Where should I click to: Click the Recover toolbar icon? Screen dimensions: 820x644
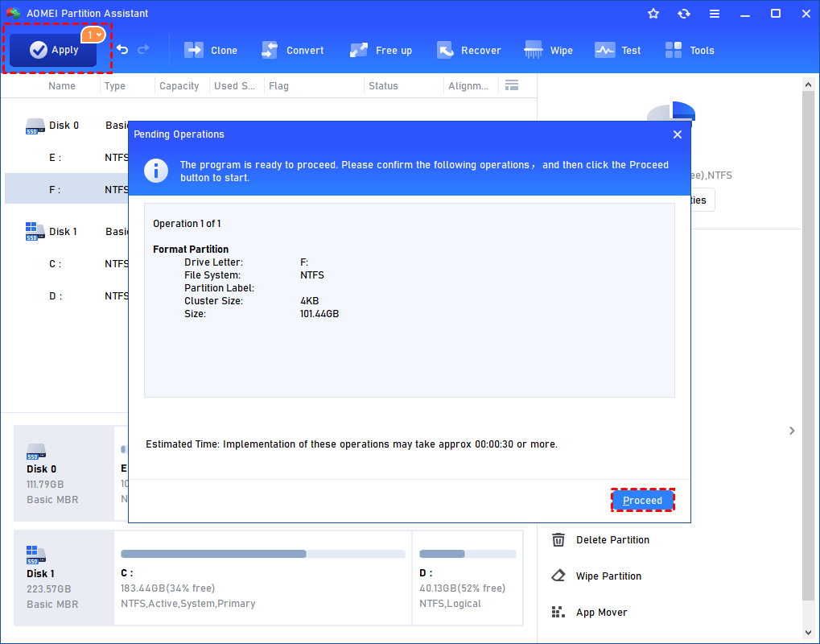pos(445,50)
